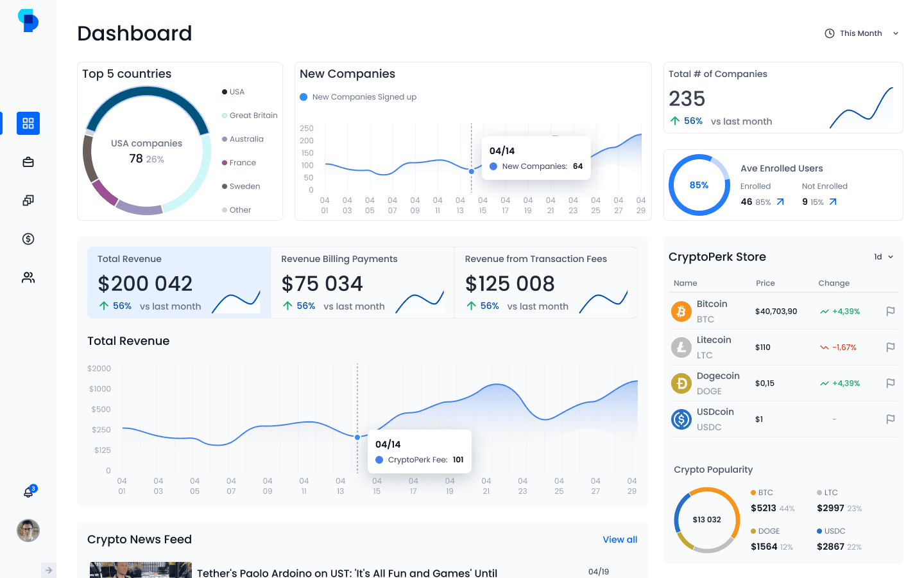Image resolution: width=924 pixels, height=578 pixels.
Task: Click the Australia legend entry
Action: tap(243, 139)
